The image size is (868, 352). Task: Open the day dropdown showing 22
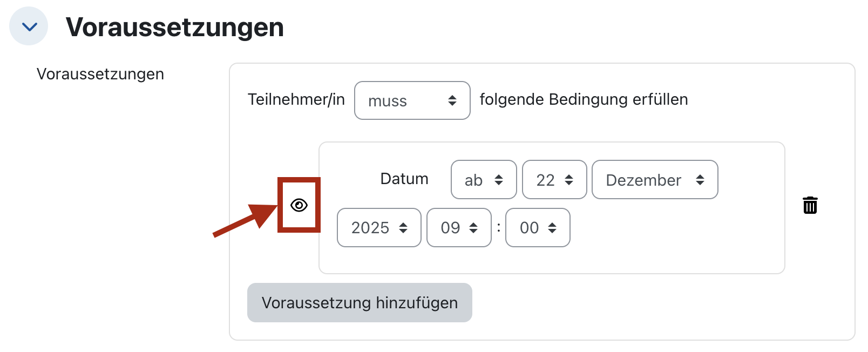[x=554, y=180]
